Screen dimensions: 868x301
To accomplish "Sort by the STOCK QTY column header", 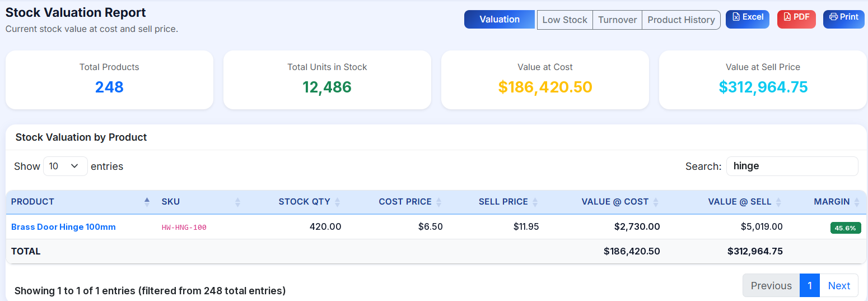I will (x=296, y=202).
